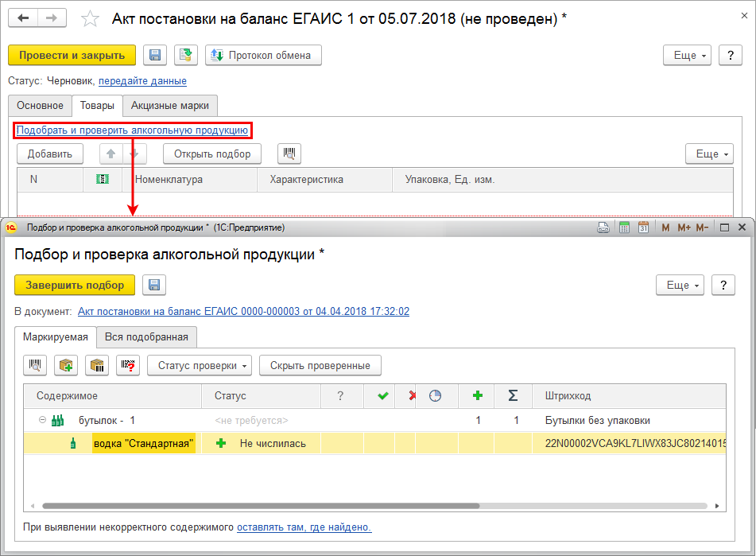Screen dimensions: 756x556
Task: Open the calculator icon in dialog titlebar
Action: (x=624, y=227)
